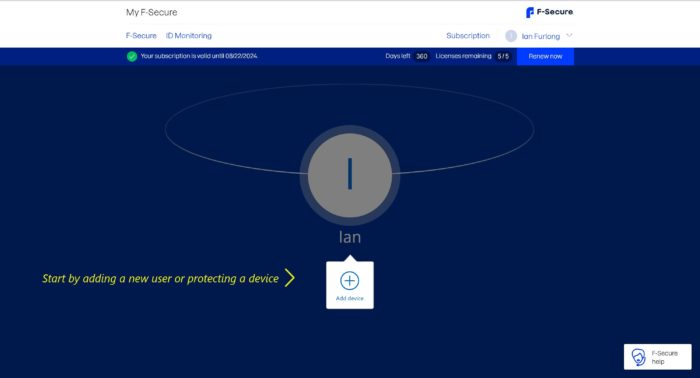Select the large gray Ian profile circle
Screen dimensions: 700x378
pos(350,175)
